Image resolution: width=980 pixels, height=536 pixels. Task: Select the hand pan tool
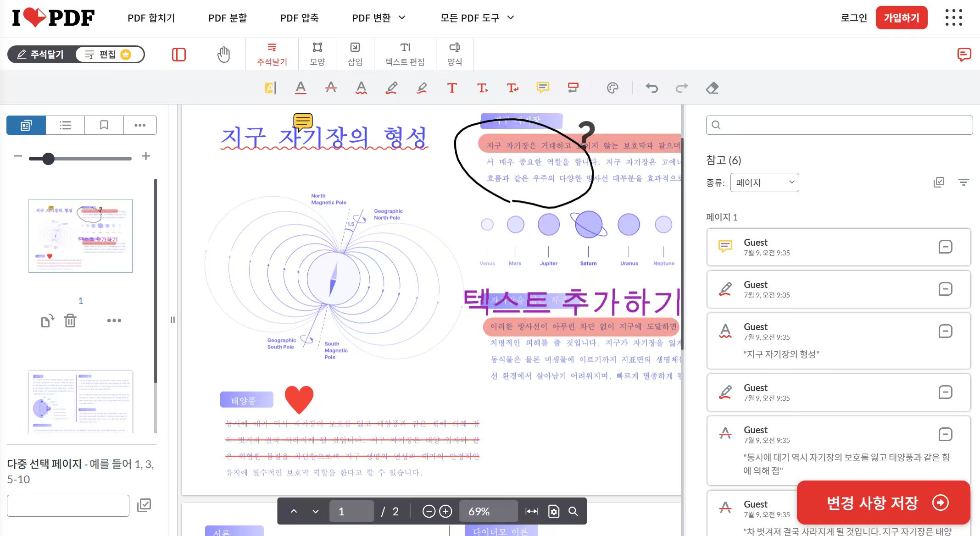pyautogui.click(x=223, y=55)
